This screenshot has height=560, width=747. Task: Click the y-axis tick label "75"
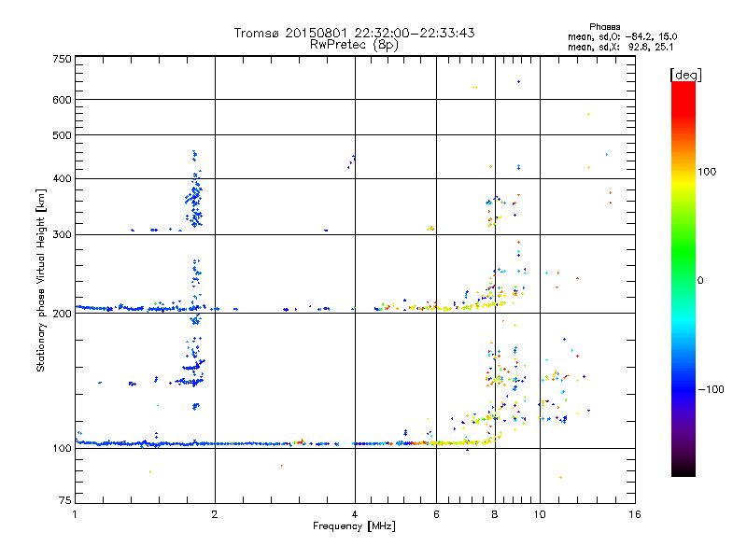(x=65, y=500)
